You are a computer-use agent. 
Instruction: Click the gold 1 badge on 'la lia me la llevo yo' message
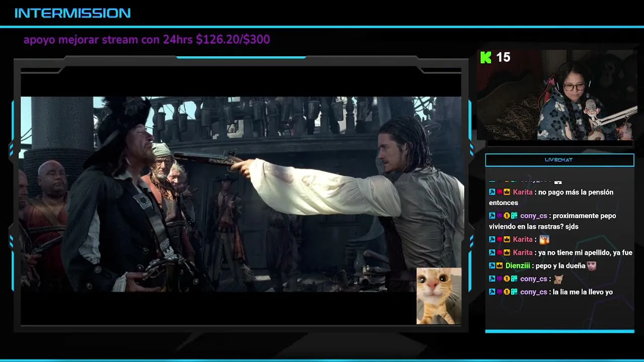[507, 292]
